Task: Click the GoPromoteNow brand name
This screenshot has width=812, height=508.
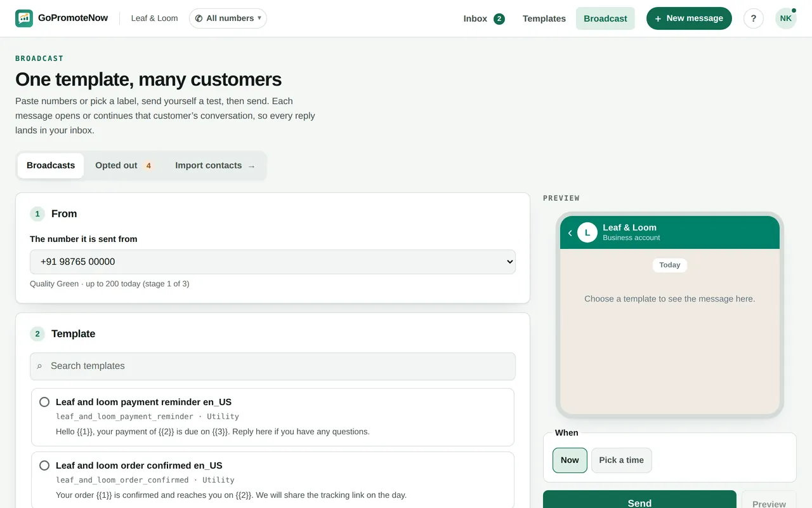Action: tap(73, 18)
